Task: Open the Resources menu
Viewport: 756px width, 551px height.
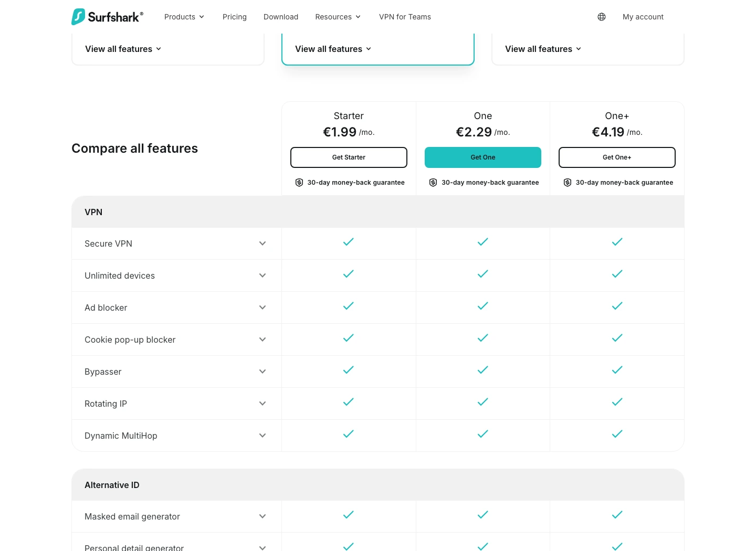Action: [338, 17]
